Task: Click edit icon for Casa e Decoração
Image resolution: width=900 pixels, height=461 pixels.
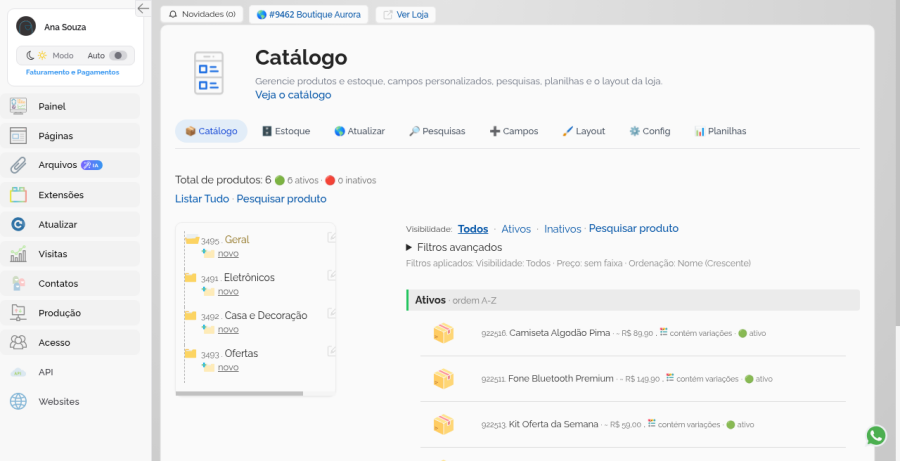Action: tap(331, 313)
